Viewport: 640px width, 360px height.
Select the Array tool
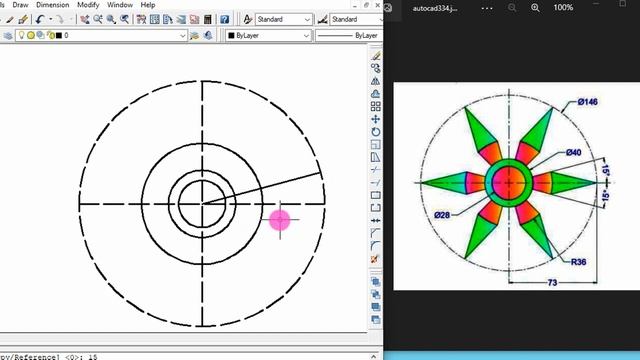(376, 106)
